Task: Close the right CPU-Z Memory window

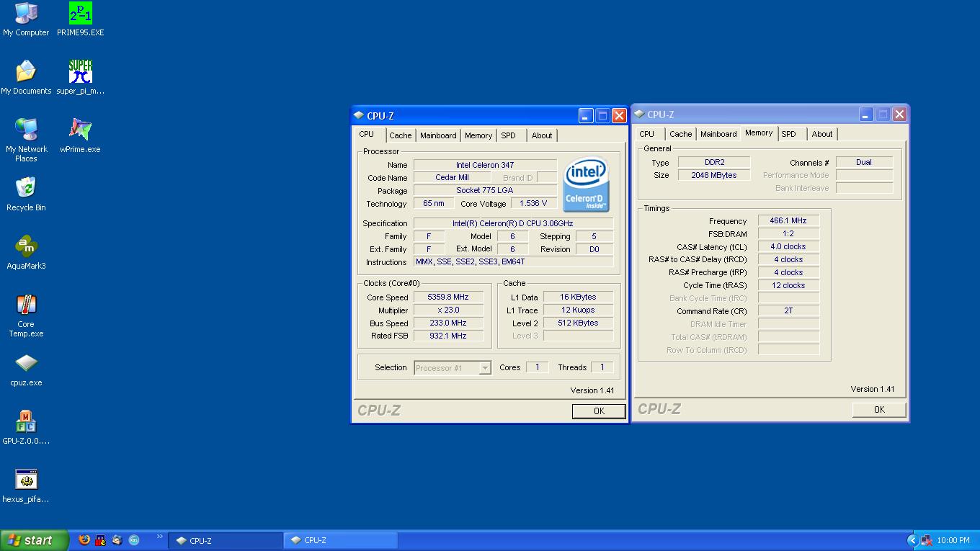Action: pyautogui.click(x=899, y=114)
